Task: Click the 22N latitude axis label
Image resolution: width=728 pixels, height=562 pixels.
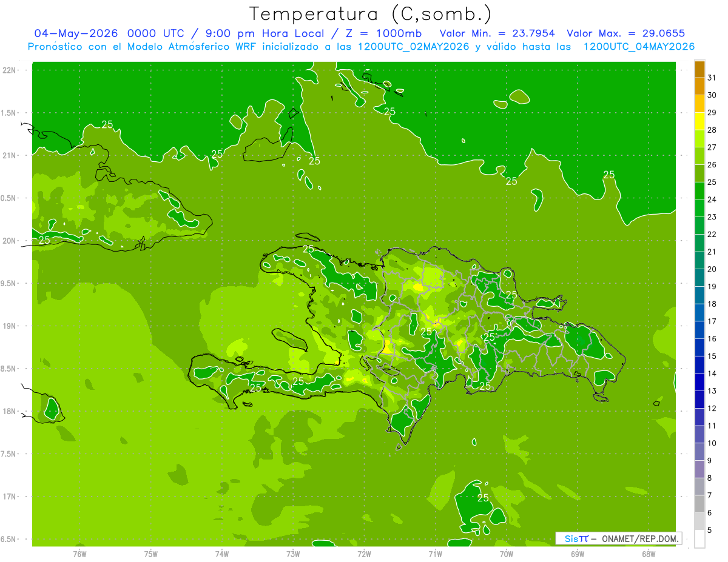Action: 10,70
